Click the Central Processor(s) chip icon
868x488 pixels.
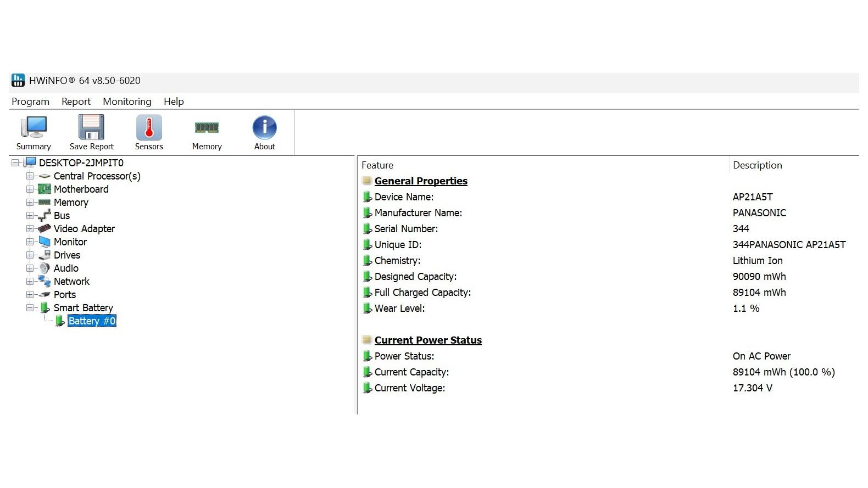[44, 176]
